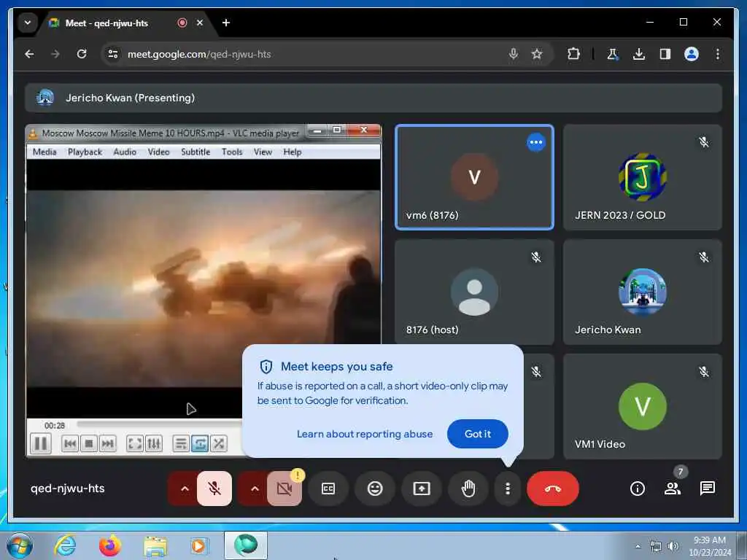Toggle VLC shuffle random button

tap(219, 444)
